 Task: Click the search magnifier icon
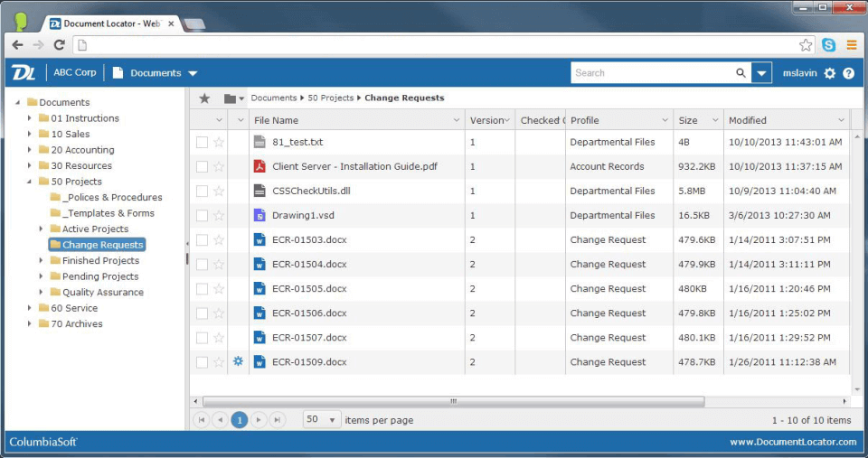pos(741,73)
